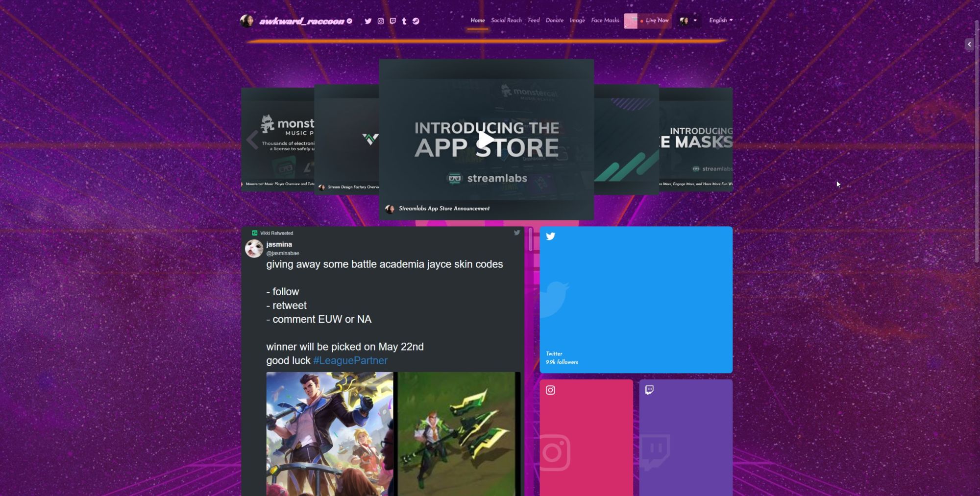Click the Twitter bird icon on retweeted post
The width and height of the screenshot is (980, 496).
click(x=516, y=233)
